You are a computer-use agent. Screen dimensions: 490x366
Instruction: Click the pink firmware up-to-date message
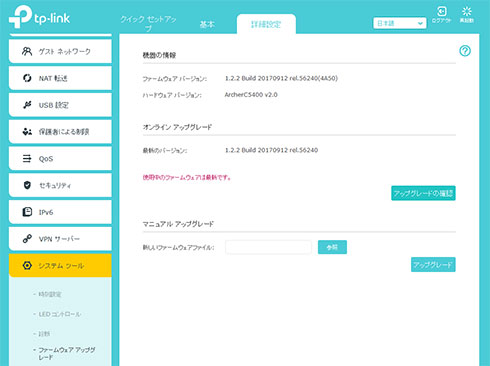[187, 177]
